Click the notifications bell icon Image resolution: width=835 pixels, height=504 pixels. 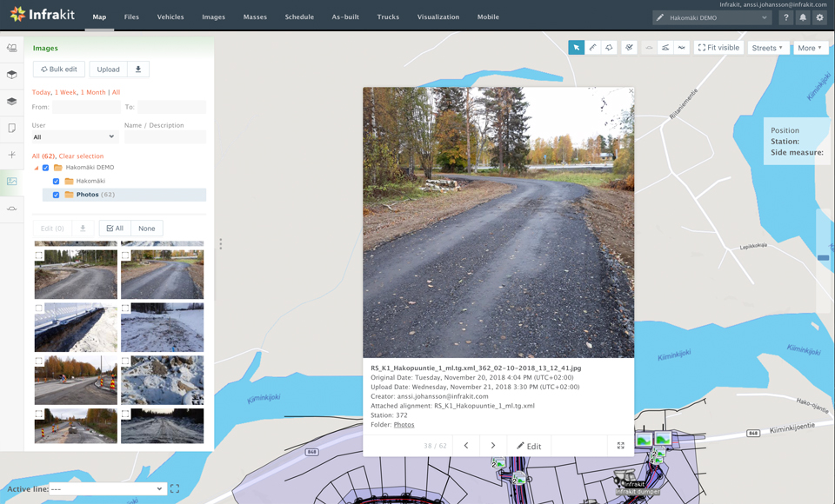point(803,17)
